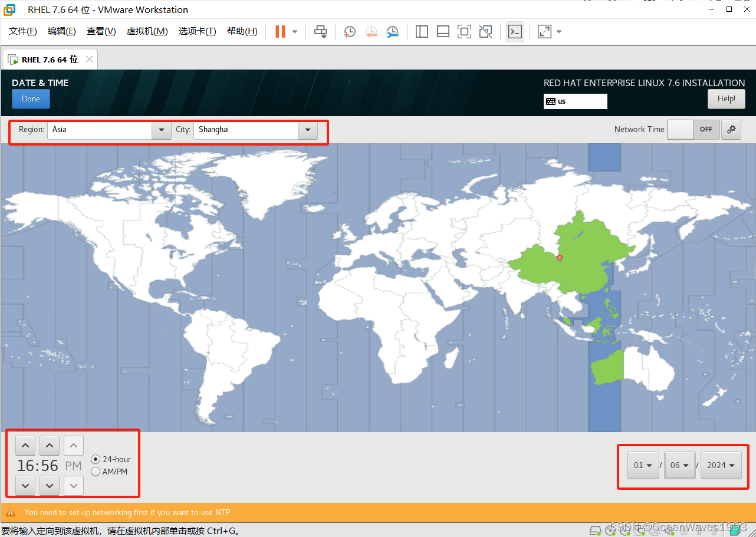Expand the City dropdown arrow
The width and height of the screenshot is (756, 537).
308,130
